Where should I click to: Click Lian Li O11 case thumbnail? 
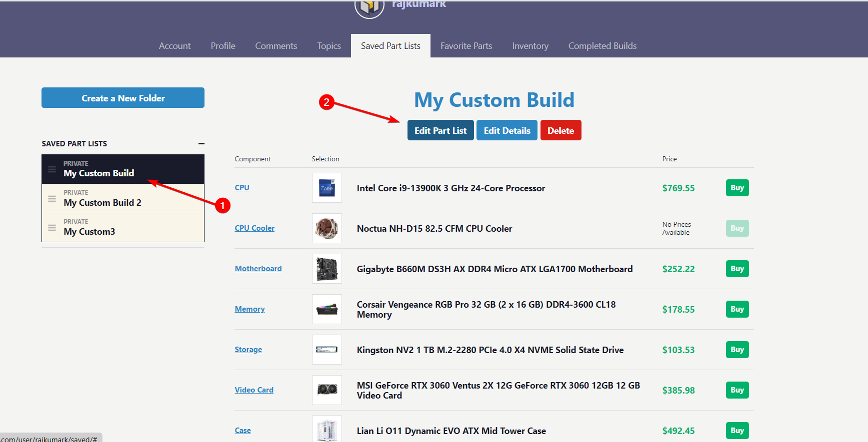tap(327, 429)
